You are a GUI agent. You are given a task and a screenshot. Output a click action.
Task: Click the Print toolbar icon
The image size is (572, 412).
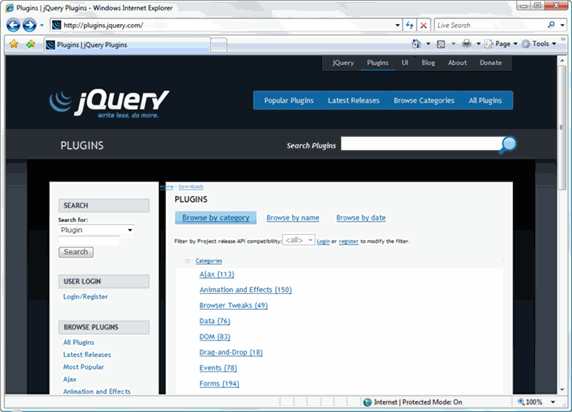pos(467,44)
